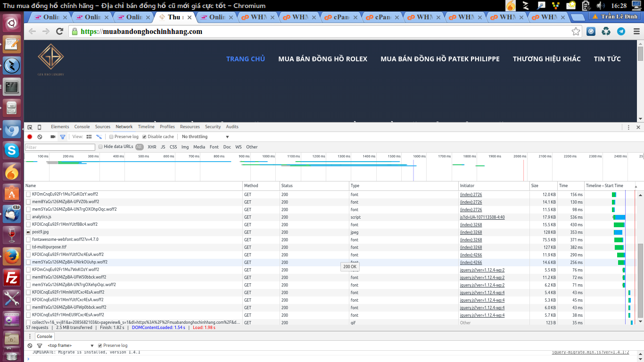
Task: Open Thunderbird mail from the launcher
Action: [12, 214]
